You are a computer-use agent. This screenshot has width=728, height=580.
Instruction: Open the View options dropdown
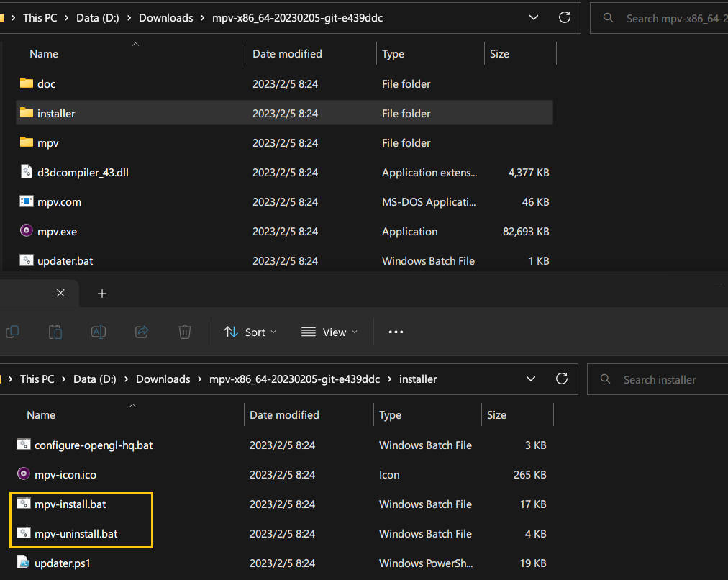tap(329, 332)
